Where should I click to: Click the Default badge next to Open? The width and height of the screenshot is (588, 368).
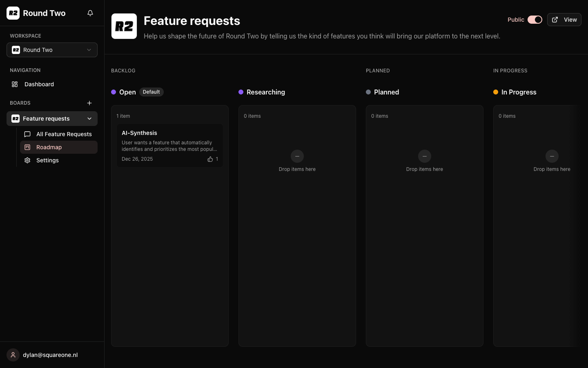(x=151, y=92)
